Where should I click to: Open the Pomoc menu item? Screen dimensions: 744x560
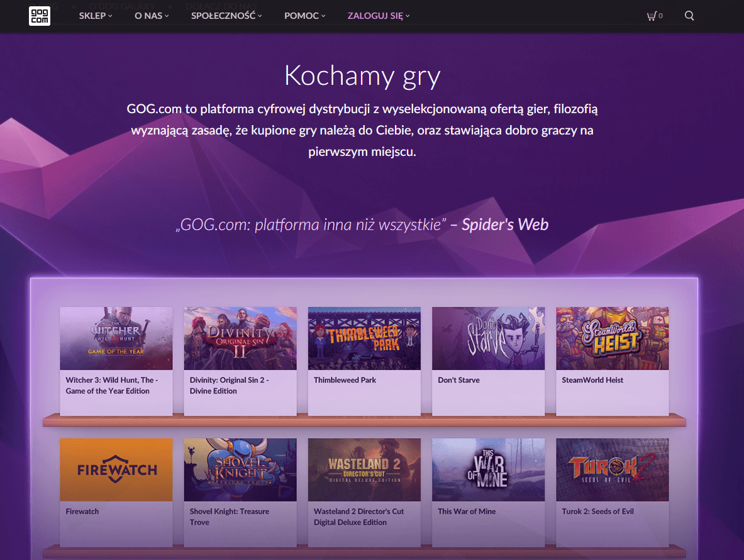coord(304,16)
